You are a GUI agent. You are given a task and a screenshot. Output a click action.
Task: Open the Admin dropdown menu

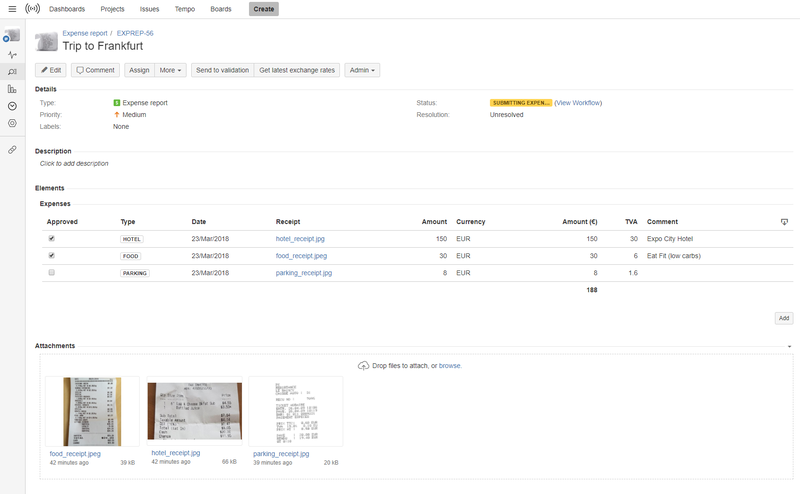pos(361,70)
